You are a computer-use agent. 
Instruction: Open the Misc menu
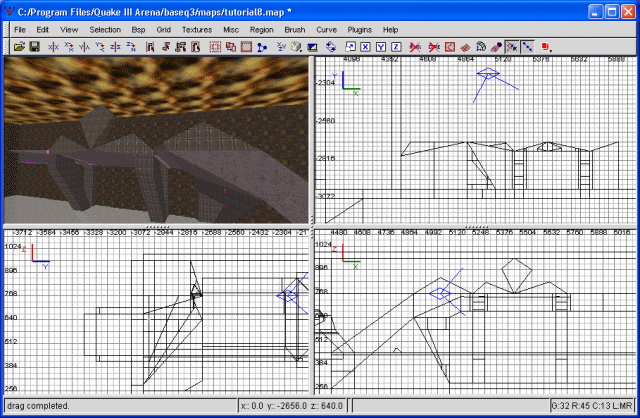click(231, 30)
